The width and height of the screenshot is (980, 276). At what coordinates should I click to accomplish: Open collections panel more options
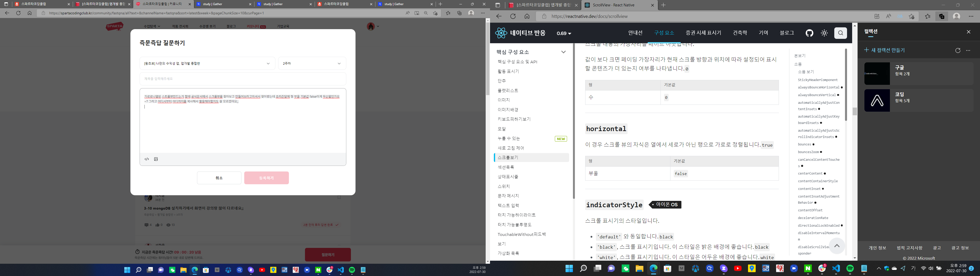968,50
